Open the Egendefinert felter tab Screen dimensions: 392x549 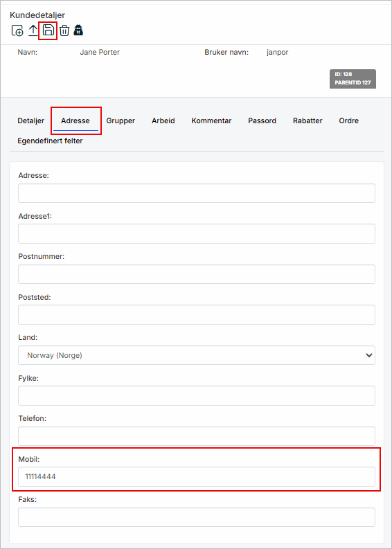[x=50, y=141]
